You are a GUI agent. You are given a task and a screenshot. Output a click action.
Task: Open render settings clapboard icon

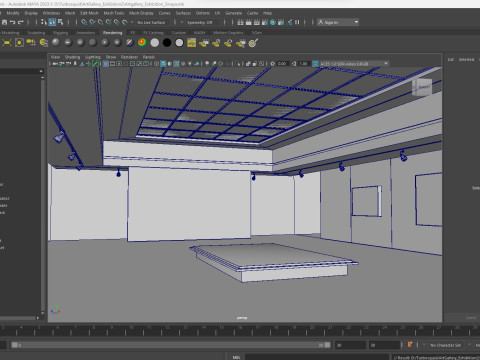[265, 22]
